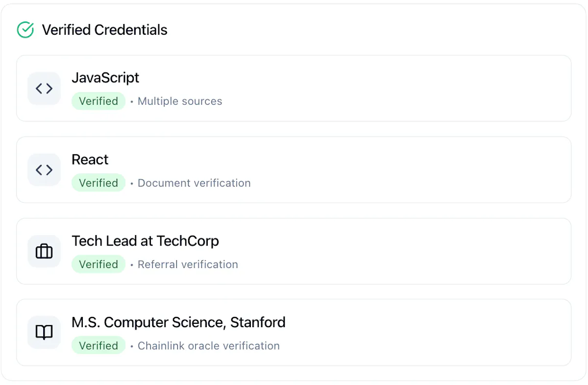This screenshot has width=588, height=385.
Task: Click the code icon beside React
Action: [44, 169]
